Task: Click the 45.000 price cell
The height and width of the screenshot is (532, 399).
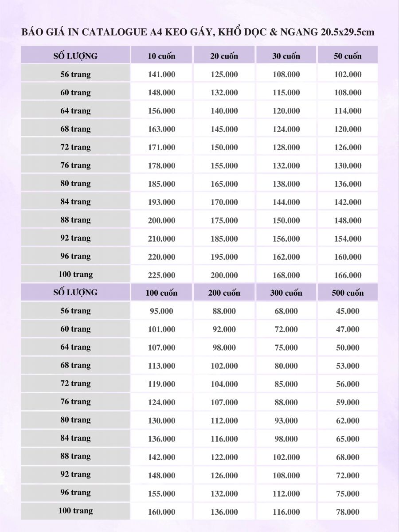Action: 348,311
